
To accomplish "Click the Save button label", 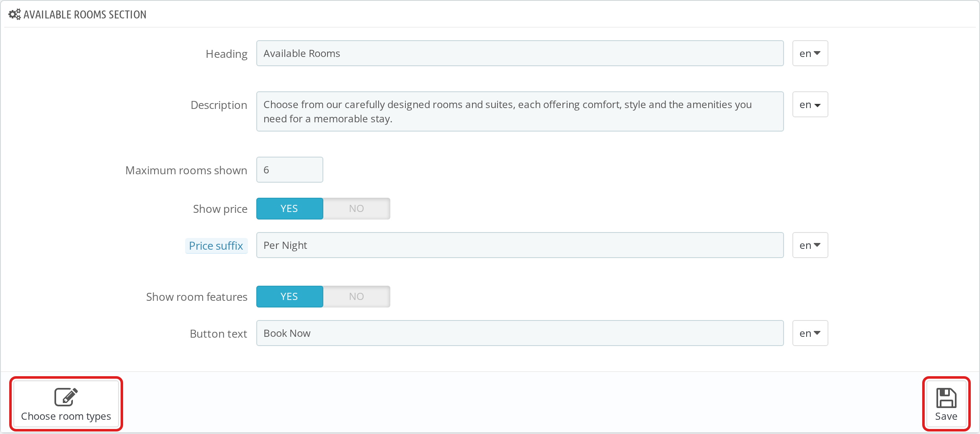I will pyautogui.click(x=946, y=416).
